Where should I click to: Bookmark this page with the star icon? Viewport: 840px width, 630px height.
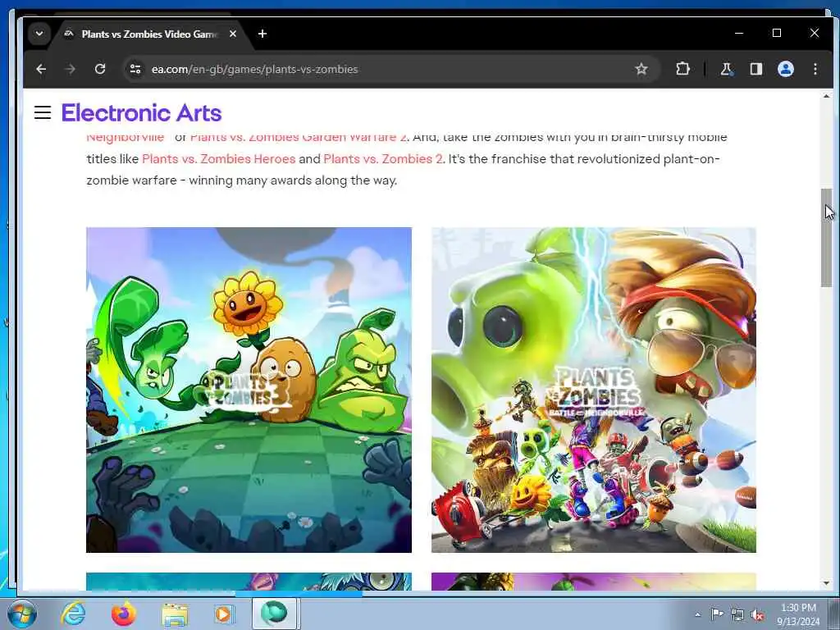tap(641, 69)
